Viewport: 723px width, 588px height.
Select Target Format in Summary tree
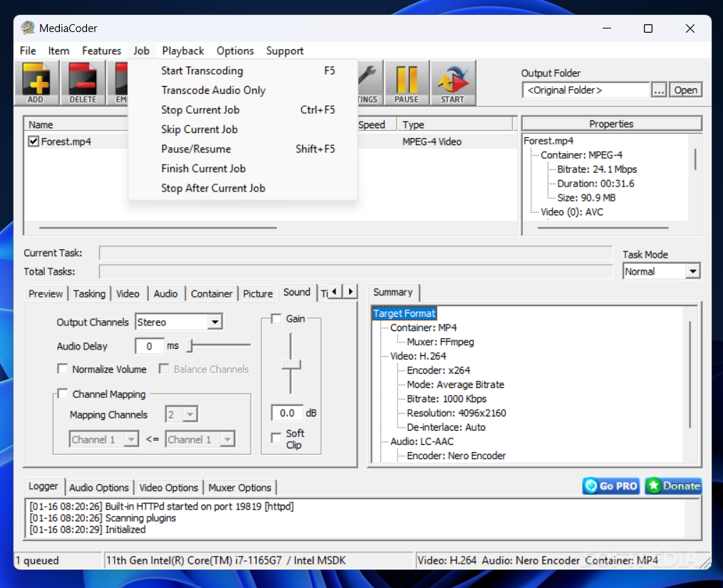(405, 313)
